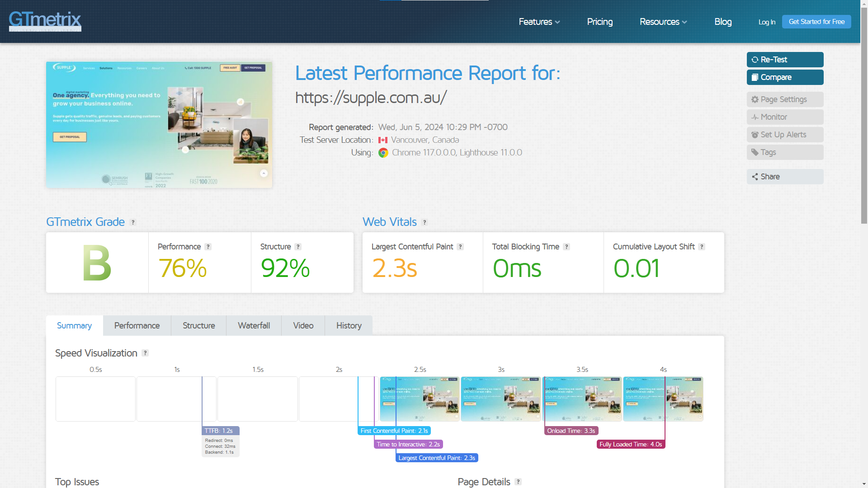This screenshot has height=488, width=868.
Task: Open the Pricing page
Action: pos(599,22)
